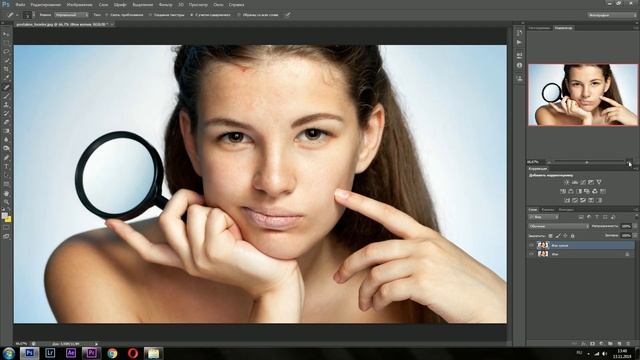The width and height of the screenshot is (640, 360).
Task: Hide the "Фон копия" layer
Action: pyautogui.click(x=531, y=245)
